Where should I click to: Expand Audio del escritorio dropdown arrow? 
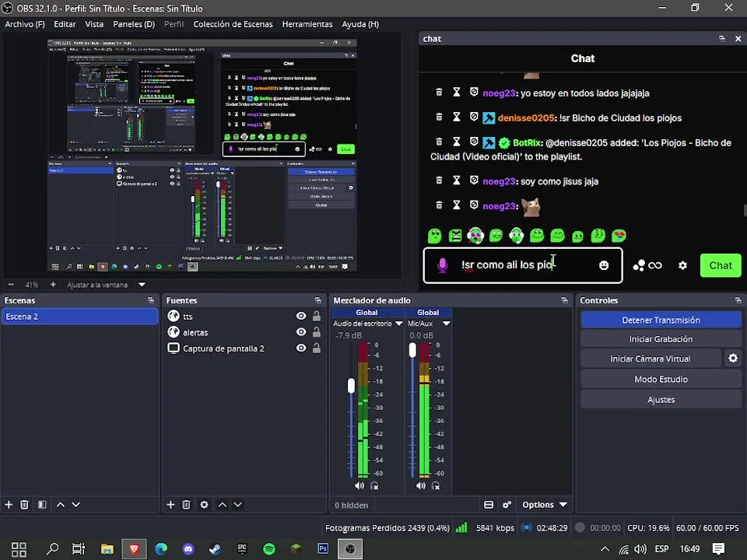398,324
